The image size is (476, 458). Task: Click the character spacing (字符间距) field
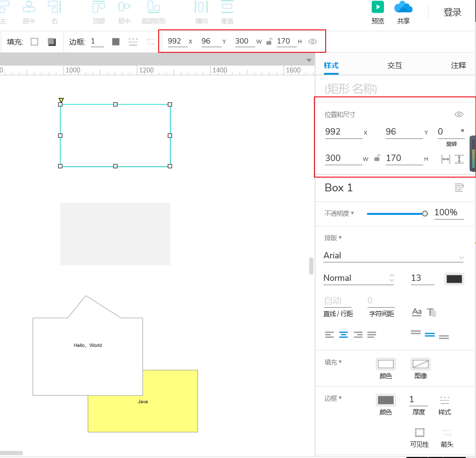tap(381, 301)
